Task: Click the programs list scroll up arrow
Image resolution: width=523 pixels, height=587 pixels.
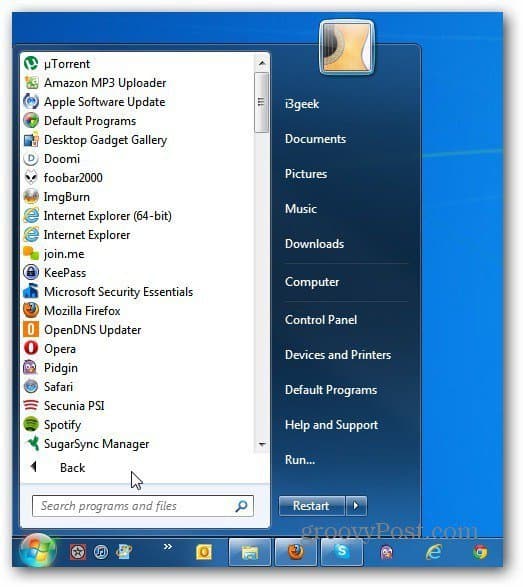Action: click(x=262, y=63)
